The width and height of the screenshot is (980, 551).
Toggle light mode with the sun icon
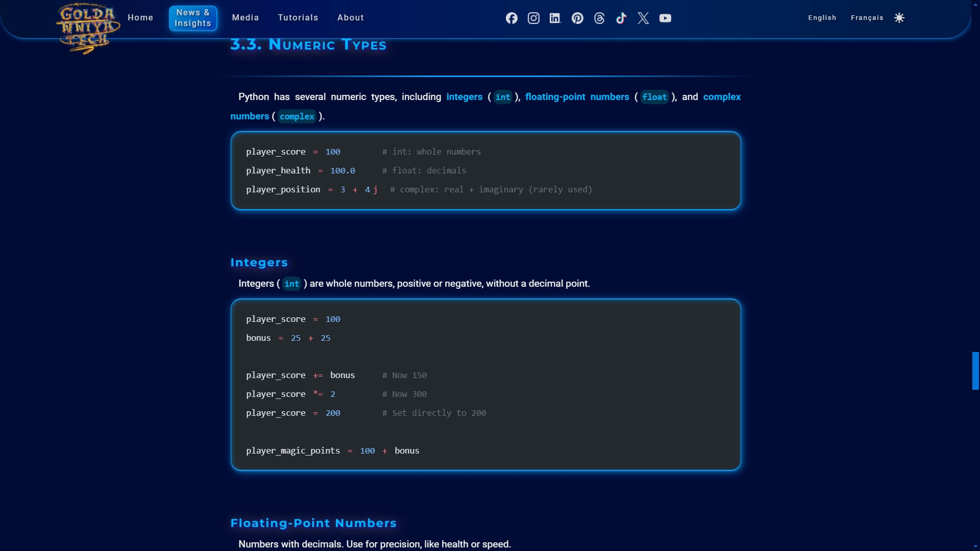(899, 17)
